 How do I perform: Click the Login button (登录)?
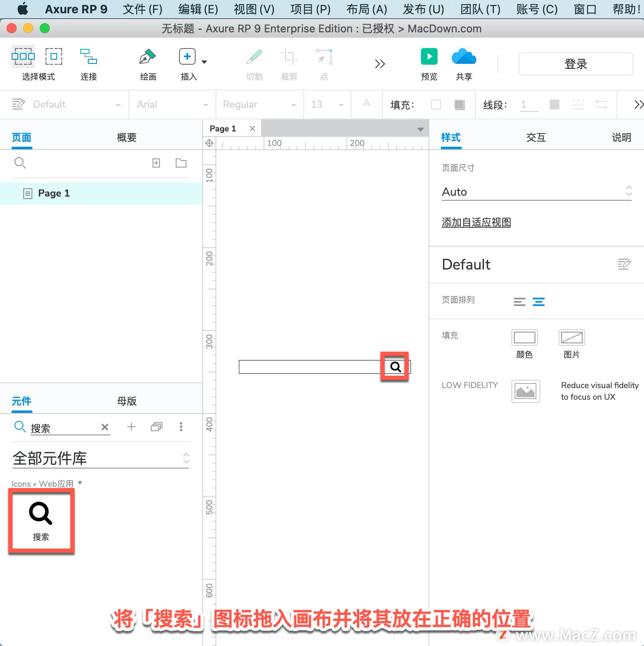[576, 64]
